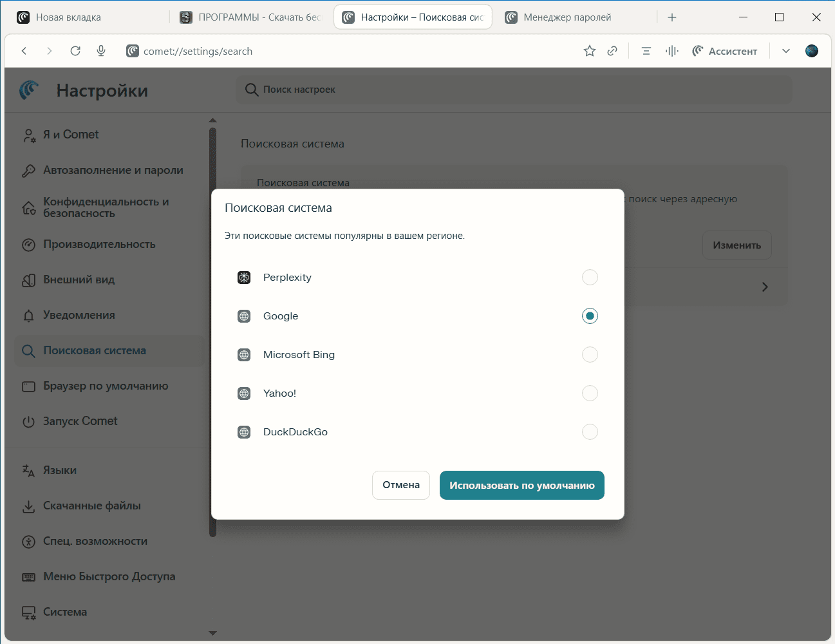The height and width of the screenshot is (644, 835).
Task: Open Меню Быстрого Доступа settings
Action: [109, 577]
